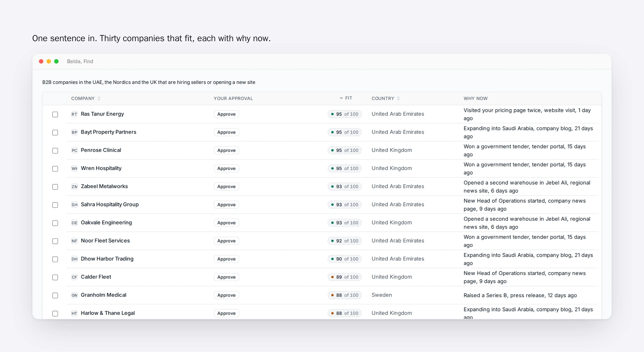Open the Dhow Harbor Trading company name

[107, 259]
